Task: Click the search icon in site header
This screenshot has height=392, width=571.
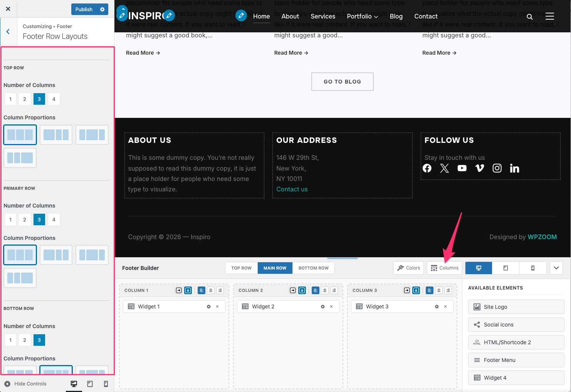Action: pos(530,17)
